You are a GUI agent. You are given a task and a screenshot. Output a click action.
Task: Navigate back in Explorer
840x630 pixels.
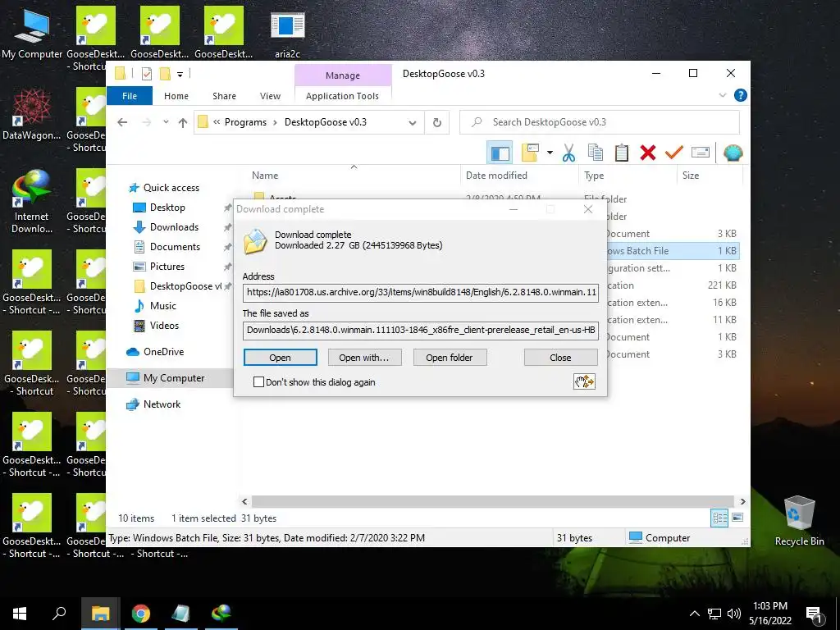click(x=122, y=123)
